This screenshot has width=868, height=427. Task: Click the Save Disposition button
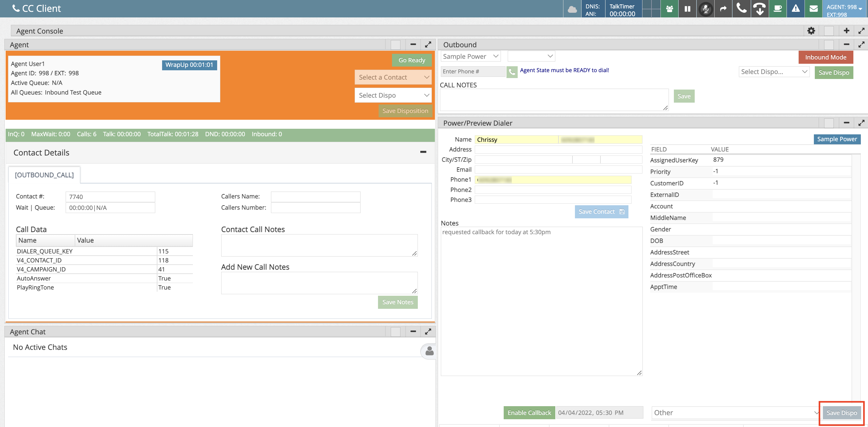(x=405, y=111)
